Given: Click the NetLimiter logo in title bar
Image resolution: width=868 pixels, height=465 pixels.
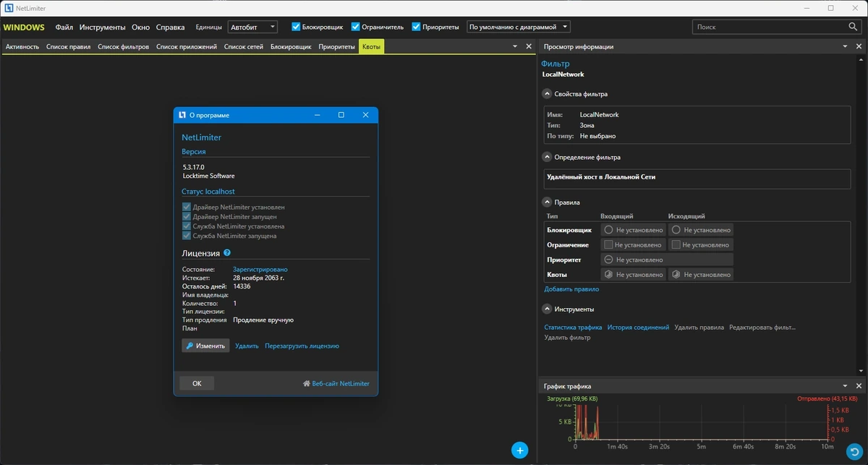Looking at the screenshot, I should [8, 8].
